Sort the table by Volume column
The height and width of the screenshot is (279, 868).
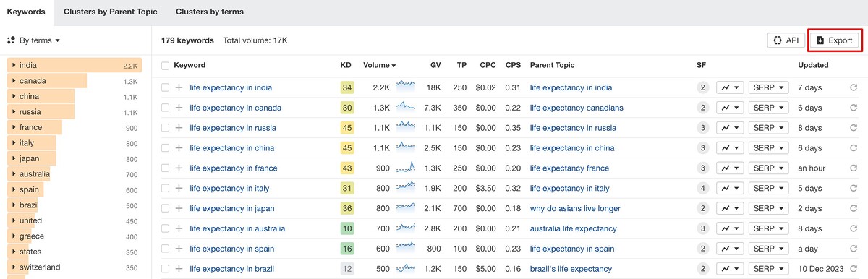(x=379, y=65)
